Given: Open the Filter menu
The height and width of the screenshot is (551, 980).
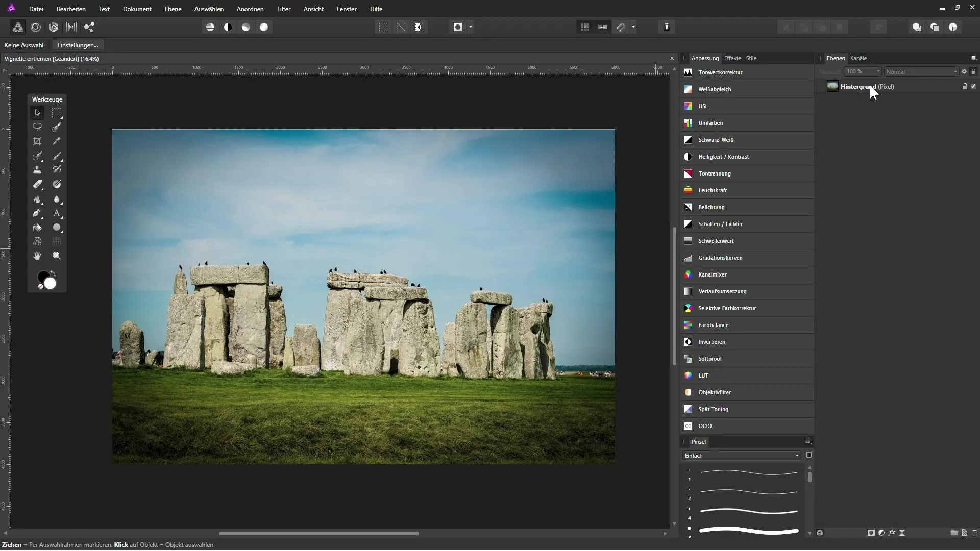Looking at the screenshot, I should [x=284, y=9].
